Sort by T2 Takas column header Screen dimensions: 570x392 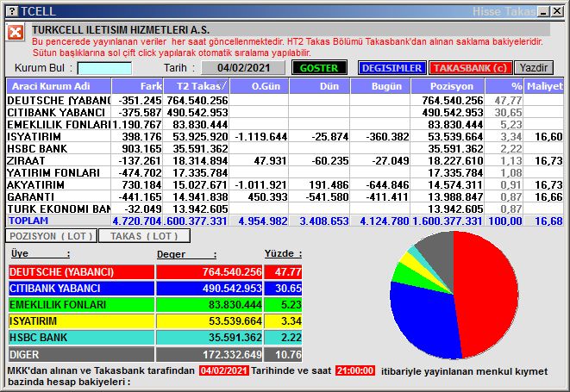(x=196, y=86)
